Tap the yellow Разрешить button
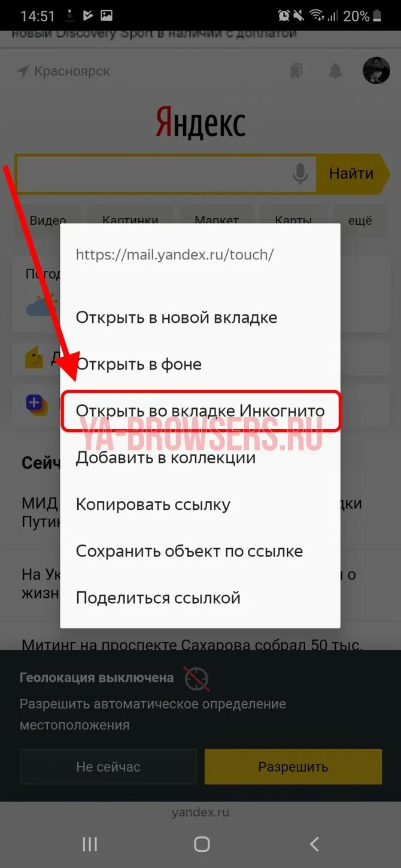This screenshot has width=401, height=868. pyautogui.click(x=293, y=766)
